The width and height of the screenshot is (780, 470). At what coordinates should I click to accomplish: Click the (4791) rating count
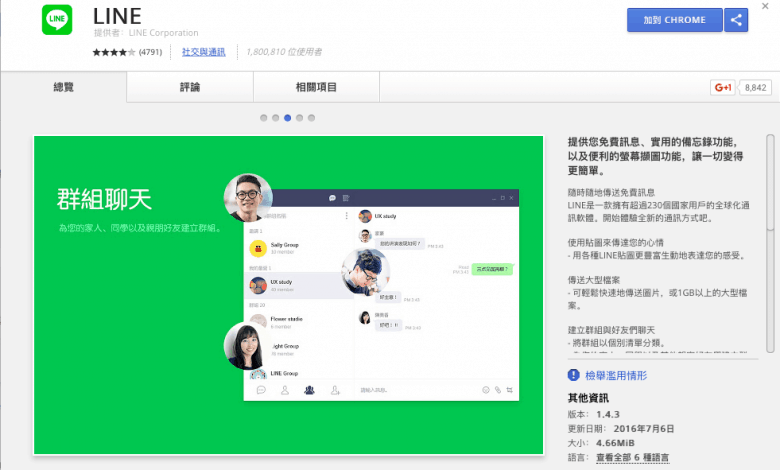pos(150,52)
